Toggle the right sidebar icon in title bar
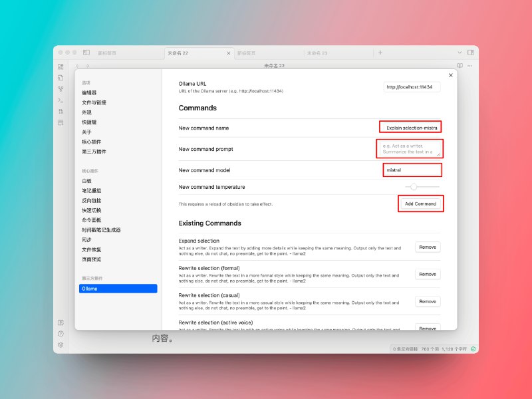This screenshot has width=532, height=399. coord(471,53)
